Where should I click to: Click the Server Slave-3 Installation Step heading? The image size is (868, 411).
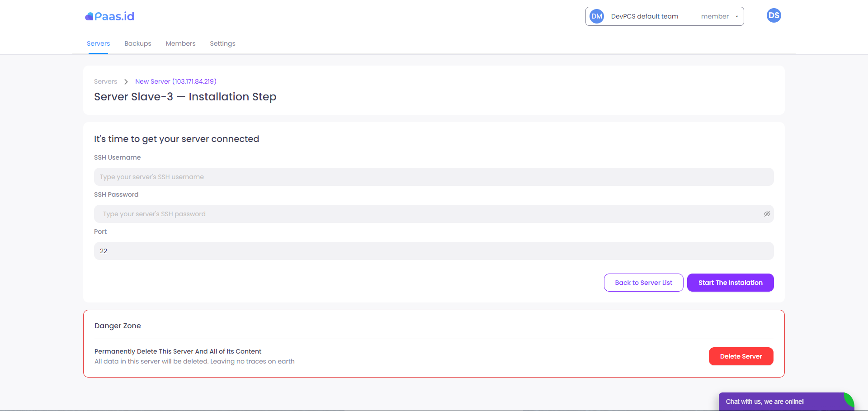click(x=185, y=97)
